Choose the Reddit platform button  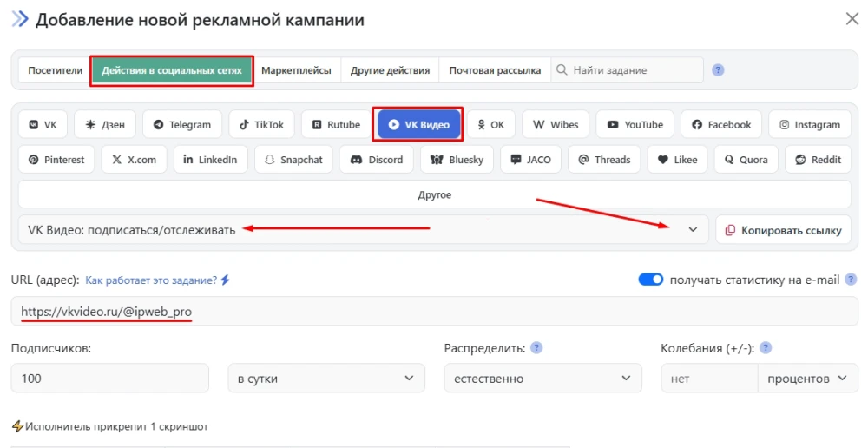813,160
